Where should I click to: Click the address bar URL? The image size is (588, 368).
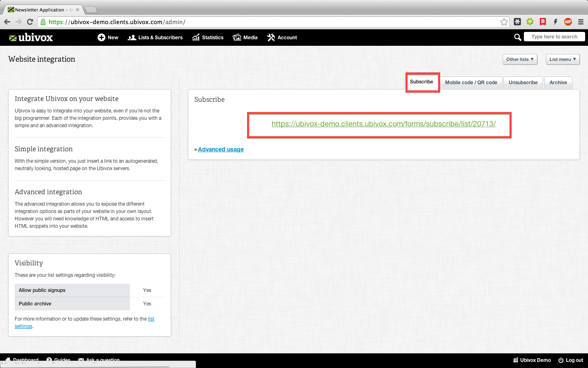point(117,22)
